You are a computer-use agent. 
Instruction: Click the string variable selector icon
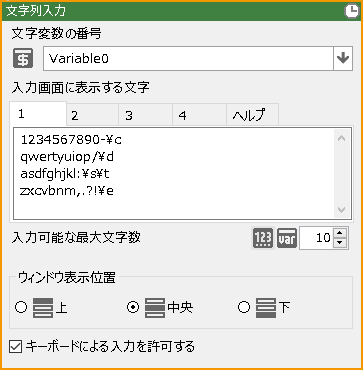click(x=23, y=58)
